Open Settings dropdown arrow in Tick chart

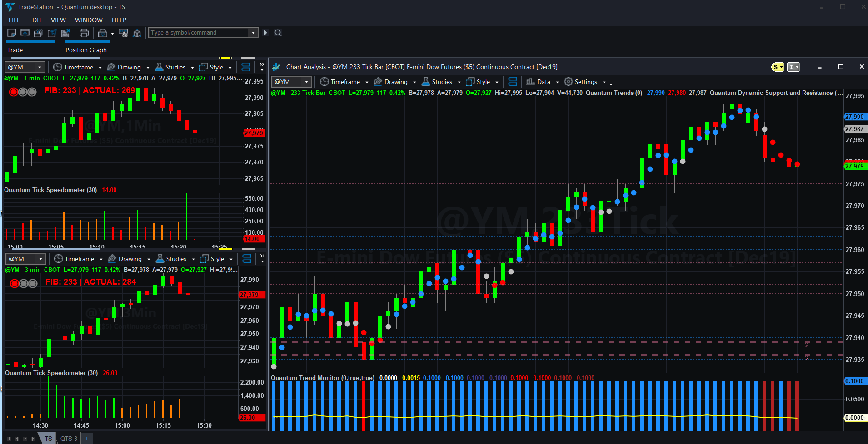604,82
